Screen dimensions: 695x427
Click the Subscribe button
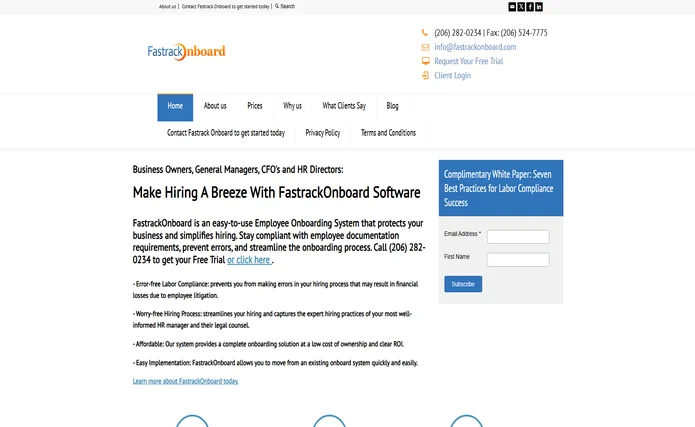point(463,284)
